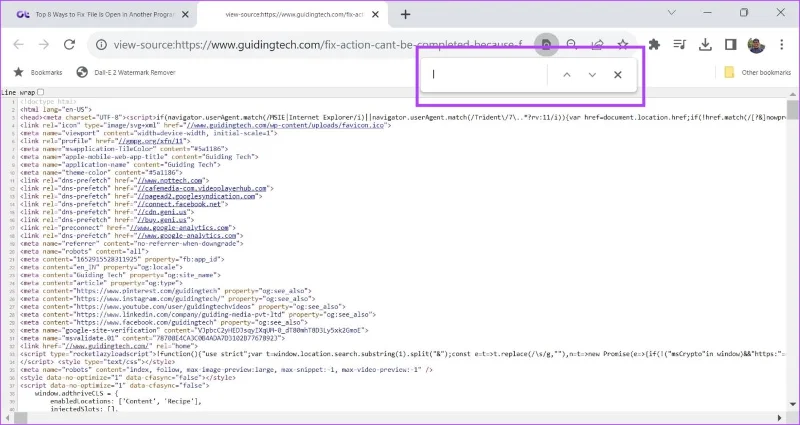The width and height of the screenshot is (800, 425).
Task: Enable the Line wrap checkbox
Action: 41,92
